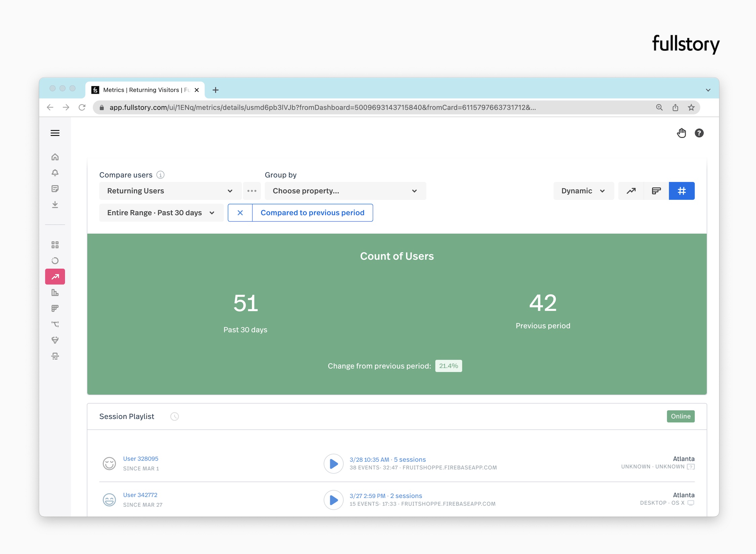Click Compared to previous period button
756x554 pixels.
tap(312, 213)
